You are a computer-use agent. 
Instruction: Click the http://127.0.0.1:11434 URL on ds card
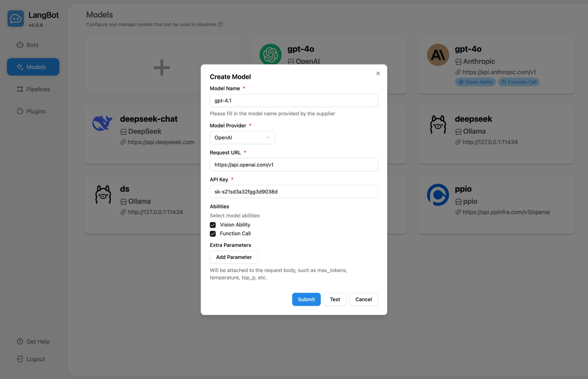(155, 212)
